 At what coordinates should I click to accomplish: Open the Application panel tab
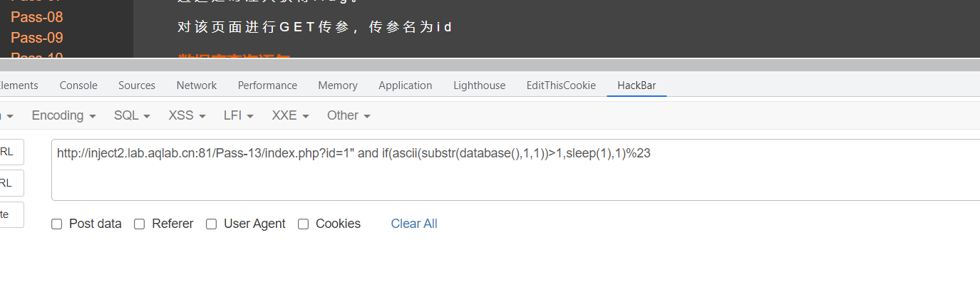(x=405, y=85)
